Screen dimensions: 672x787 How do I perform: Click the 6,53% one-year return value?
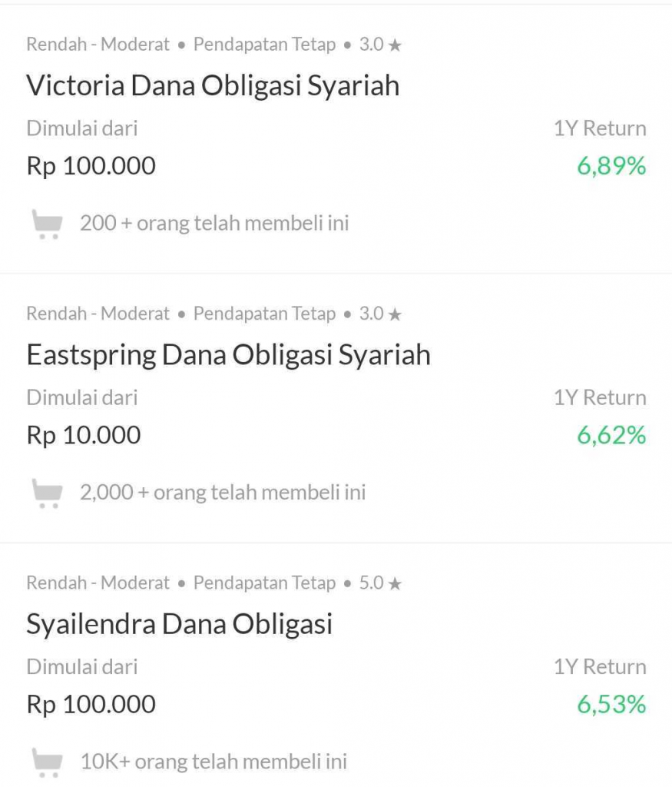[611, 705]
